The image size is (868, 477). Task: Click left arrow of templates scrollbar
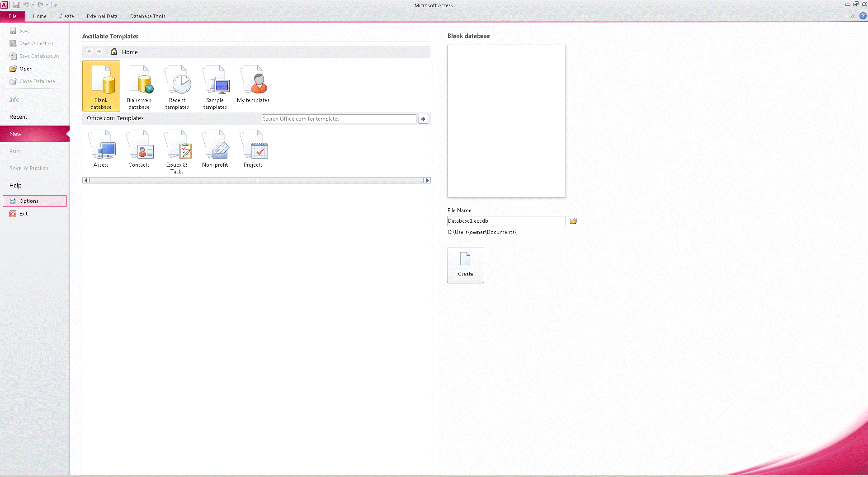coord(86,180)
